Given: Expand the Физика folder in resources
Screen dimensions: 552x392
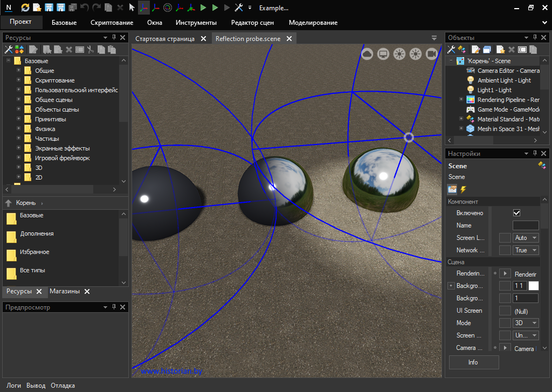Looking at the screenshot, I should 19,129.
